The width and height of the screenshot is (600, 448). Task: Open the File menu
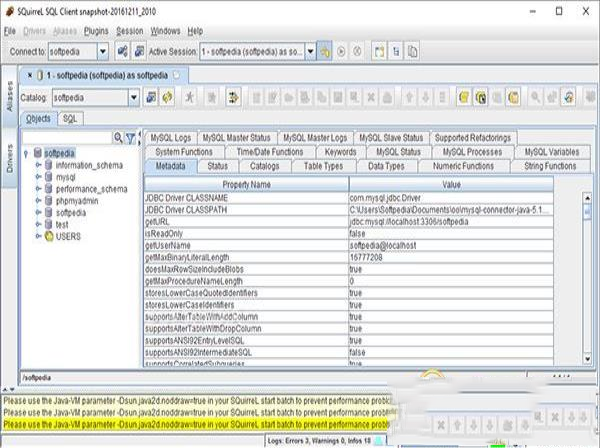(10, 31)
